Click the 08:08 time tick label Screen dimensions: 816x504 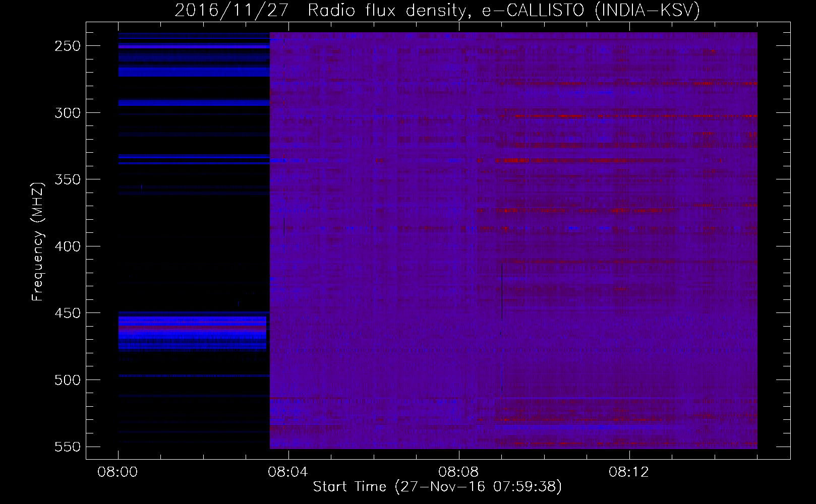tap(458, 472)
